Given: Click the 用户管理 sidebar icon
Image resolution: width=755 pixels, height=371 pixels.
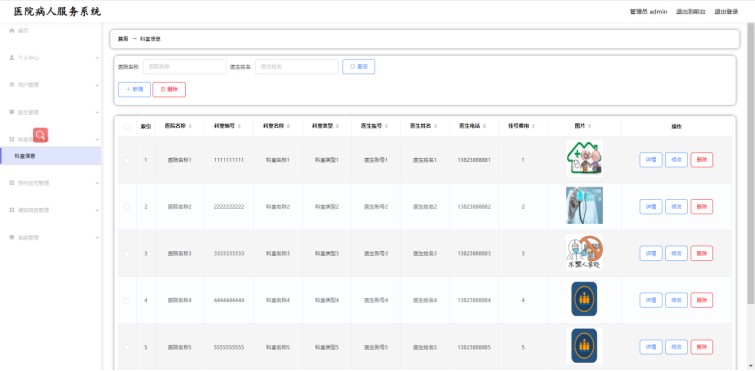Looking at the screenshot, I should click(x=12, y=85).
